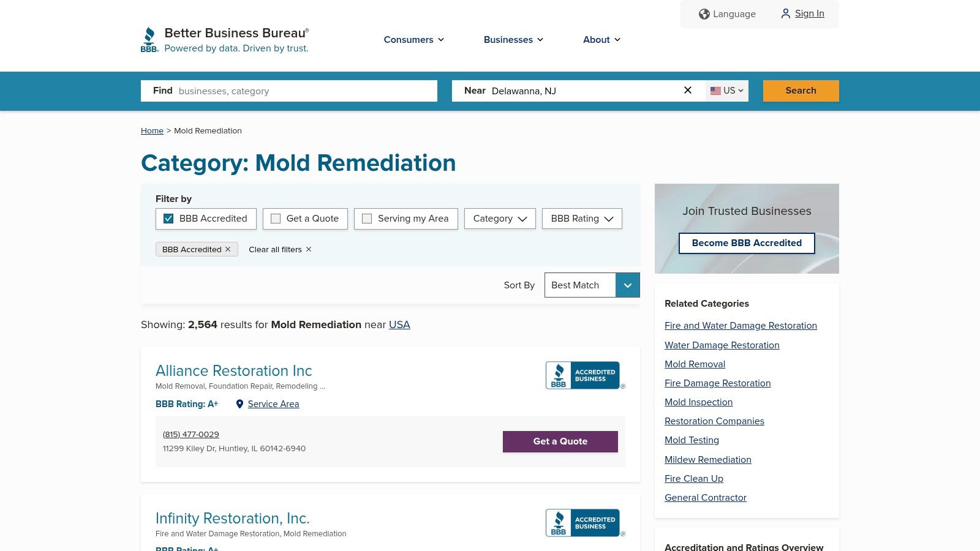Click the X beside Clear all filters

tap(309, 249)
